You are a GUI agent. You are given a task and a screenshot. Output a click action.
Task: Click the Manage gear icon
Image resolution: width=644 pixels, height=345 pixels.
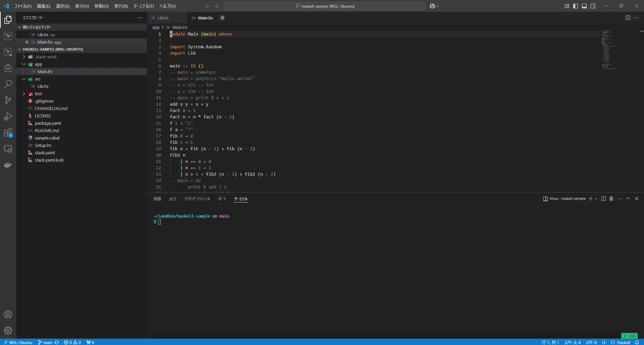pos(8,331)
